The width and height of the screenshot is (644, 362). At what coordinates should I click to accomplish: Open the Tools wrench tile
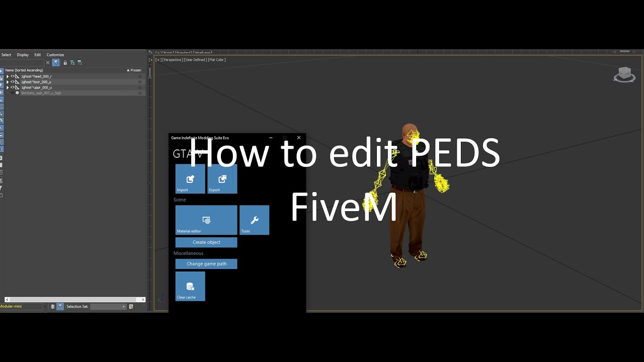pyautogui.click(x=255, y=220)
